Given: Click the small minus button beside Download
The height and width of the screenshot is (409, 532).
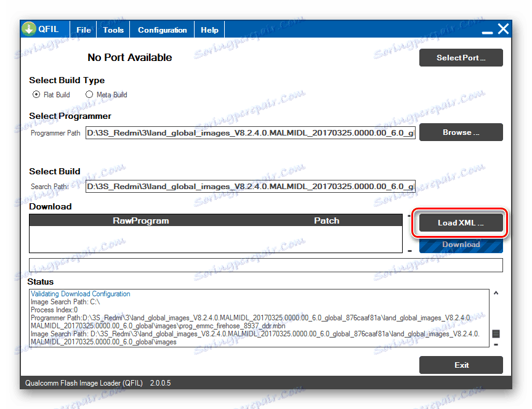Looking at the screenshot, I should click(x=409, y=251).
